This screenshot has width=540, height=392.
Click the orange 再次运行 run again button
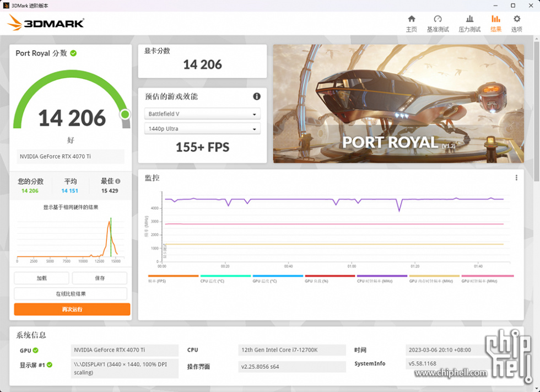(72, 309)
